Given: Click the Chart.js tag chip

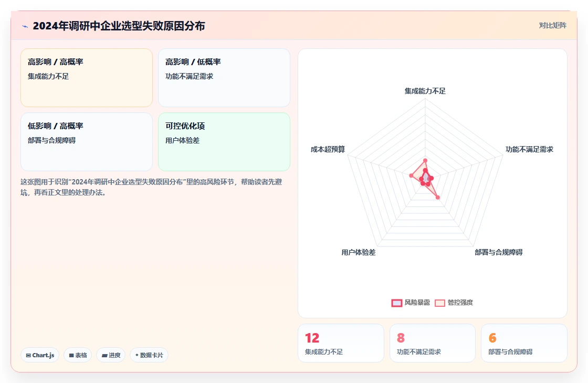Looking at the screenshot, I should [40, 355].
